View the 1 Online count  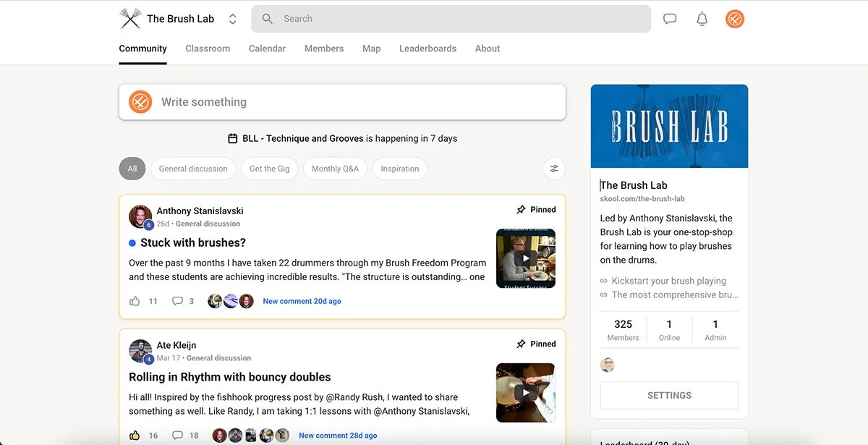(669, 330)
